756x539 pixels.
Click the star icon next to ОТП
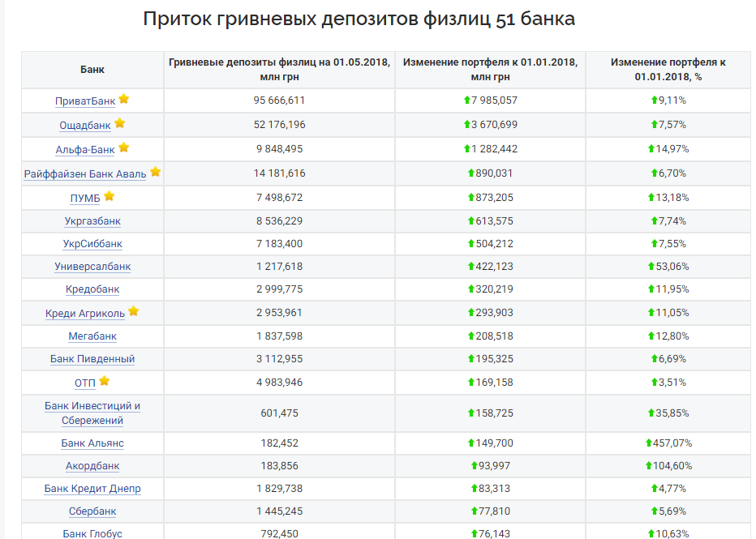tap(104, 381)
